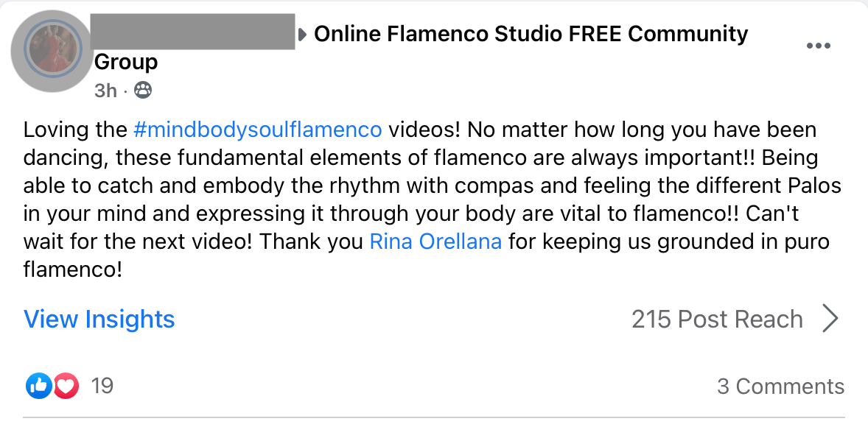Click the last word 'flamenco!' of the post
868x427 pixels.
pos(72,270)
